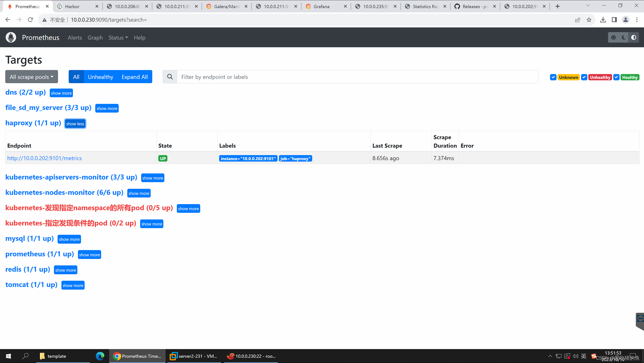Switch to dark theme moon icon
Screen dimensions: 644x363
point(624,37)
